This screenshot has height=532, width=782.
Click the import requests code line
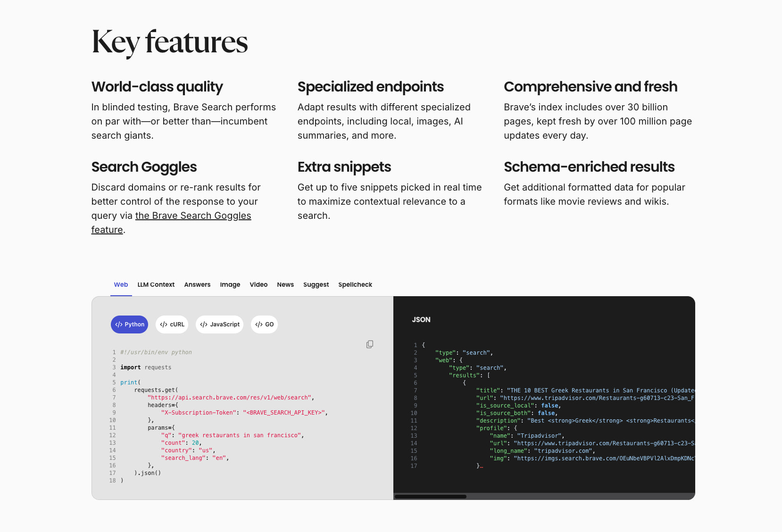(146, 367)
